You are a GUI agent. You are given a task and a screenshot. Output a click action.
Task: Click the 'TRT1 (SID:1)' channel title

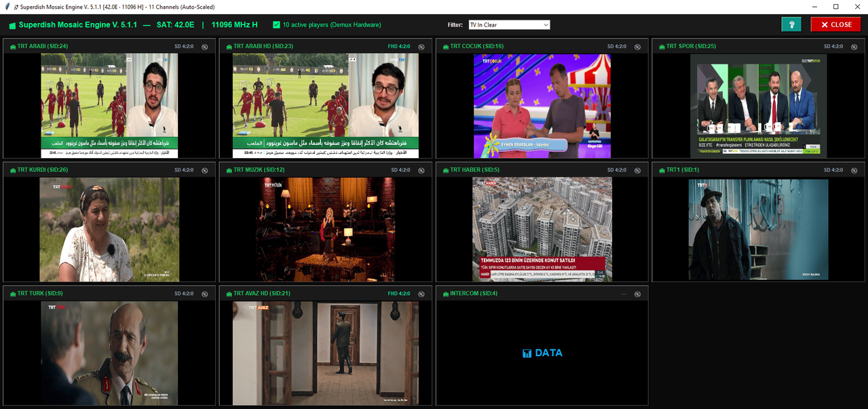pos(683,170)
